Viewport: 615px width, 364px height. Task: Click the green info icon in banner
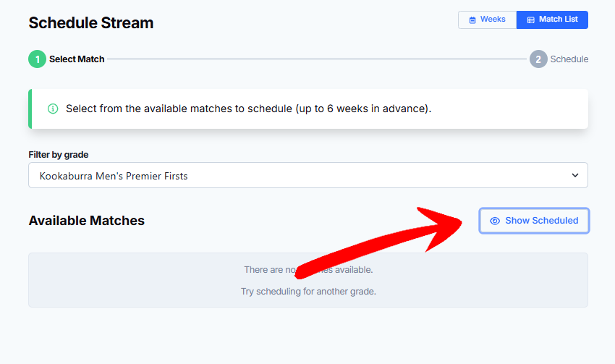(52, 109)
